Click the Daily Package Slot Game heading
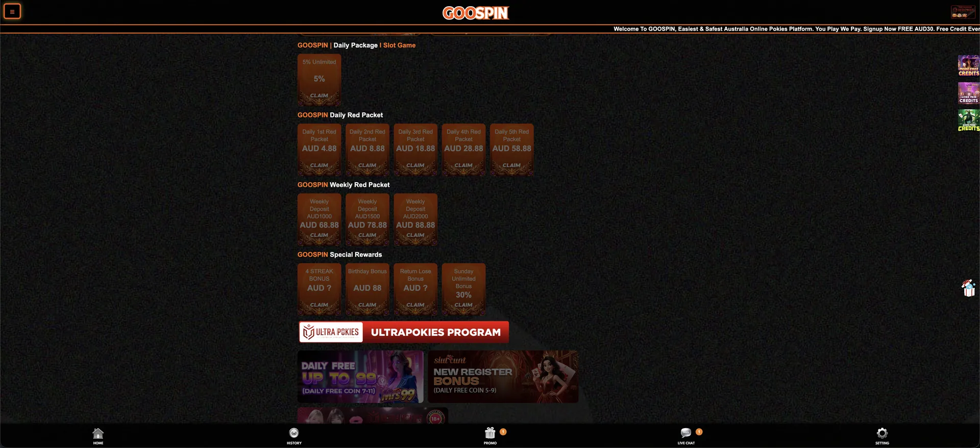This screenshot has height=448, width=980. 356,45
